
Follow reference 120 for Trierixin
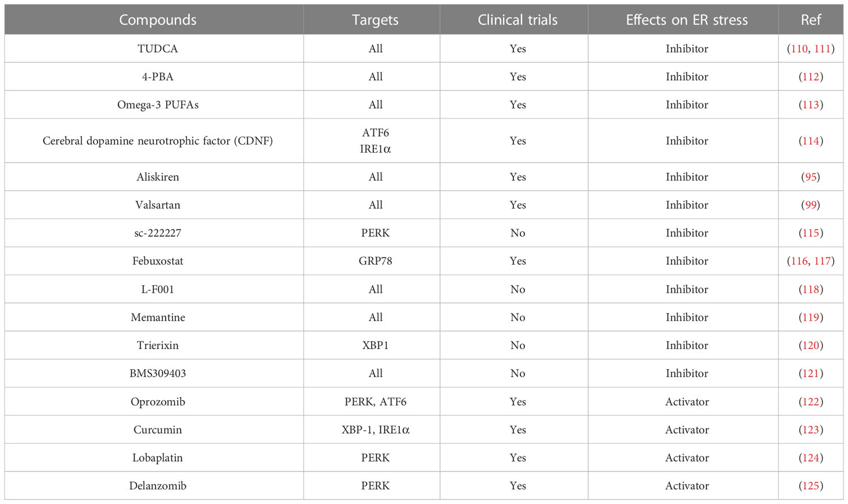click(x=811, y=345)
